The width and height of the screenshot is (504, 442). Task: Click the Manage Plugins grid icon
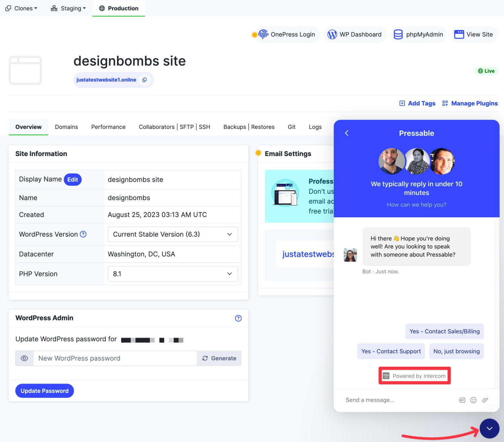click(x=445, y=103)
